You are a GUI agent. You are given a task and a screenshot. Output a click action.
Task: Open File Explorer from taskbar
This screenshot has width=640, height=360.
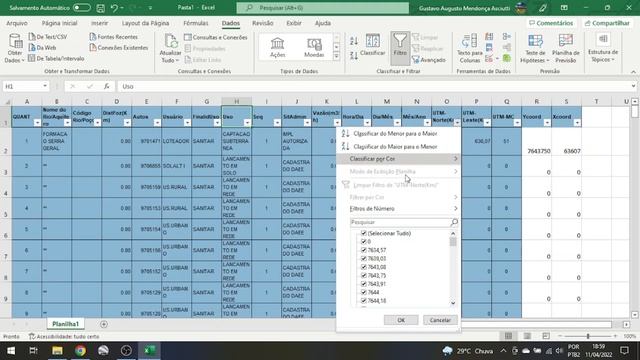click(57, 351)
